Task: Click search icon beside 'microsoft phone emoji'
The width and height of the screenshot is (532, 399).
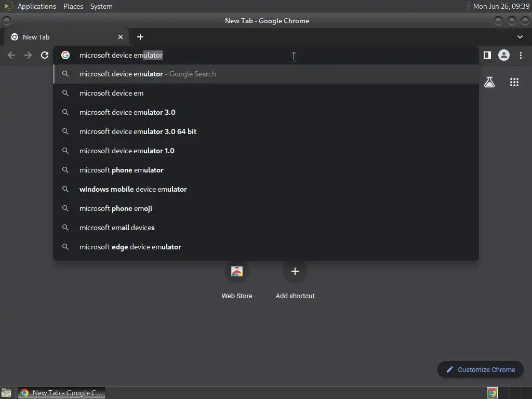Action: [x=65, y=208]
